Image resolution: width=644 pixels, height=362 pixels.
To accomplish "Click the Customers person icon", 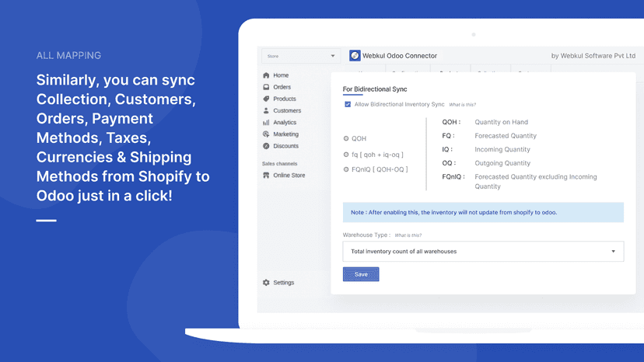I will point(266,110).
